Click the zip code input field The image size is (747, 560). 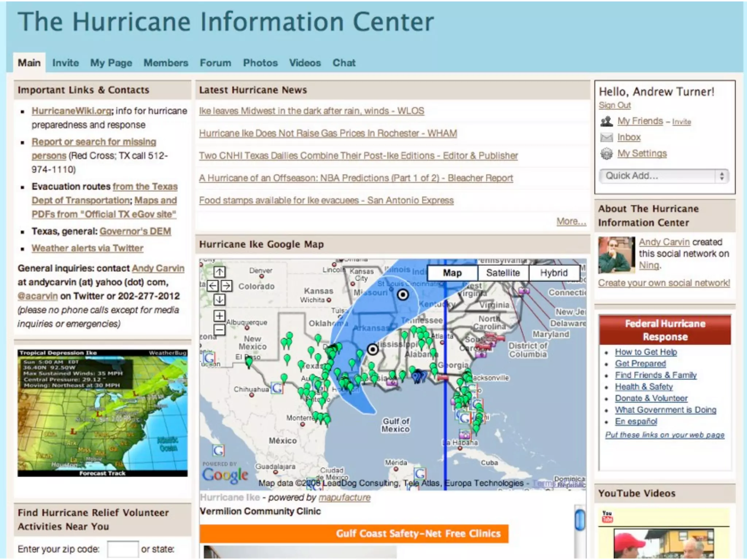click(123, 549)
